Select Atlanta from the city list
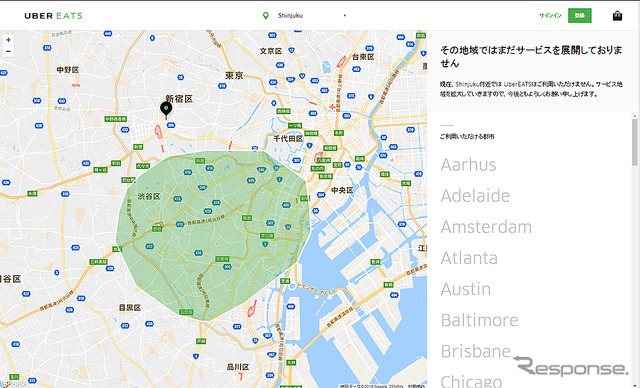This screenshot has width=640, height=388. [x=469, y=258]
